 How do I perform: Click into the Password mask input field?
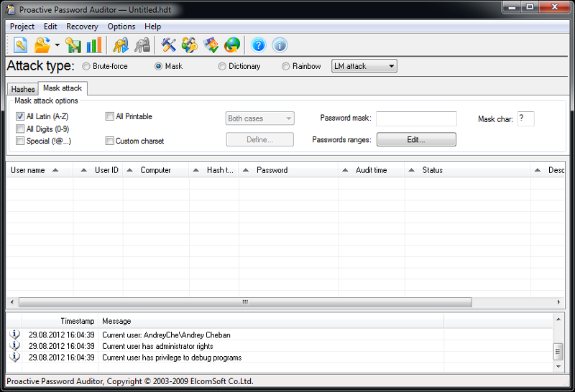[416, 118]
